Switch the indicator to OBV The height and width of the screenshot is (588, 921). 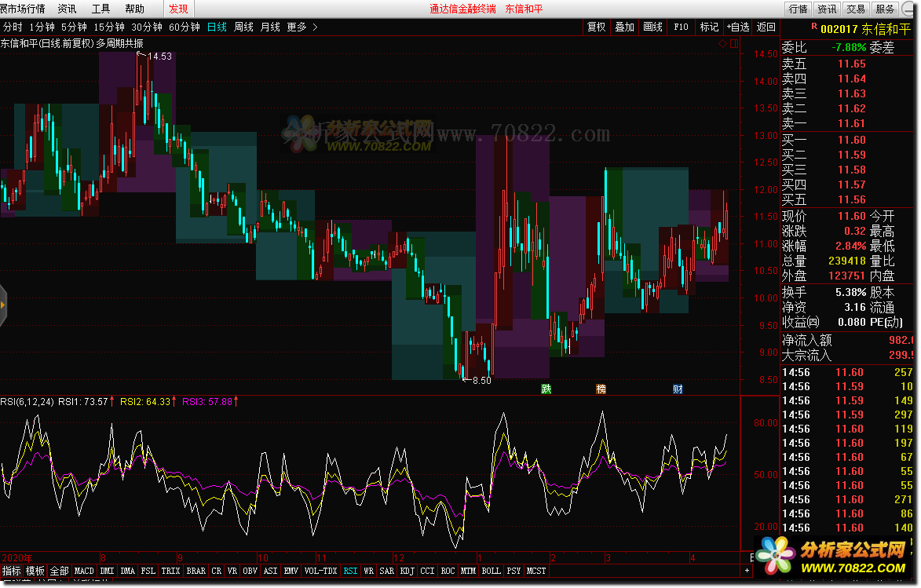click(250, 571)
